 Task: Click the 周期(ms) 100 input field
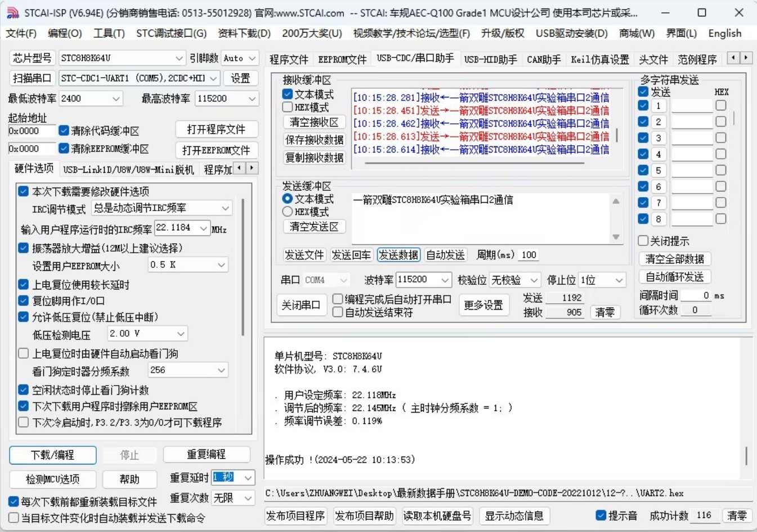pyautogui.click(x=528, y=255)
